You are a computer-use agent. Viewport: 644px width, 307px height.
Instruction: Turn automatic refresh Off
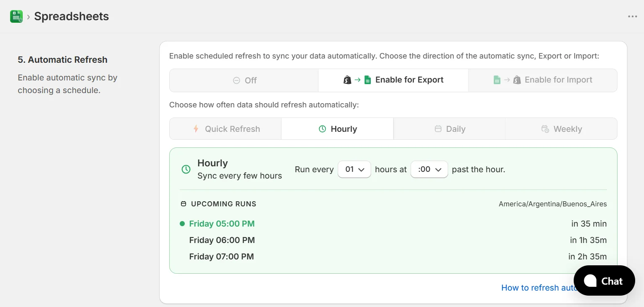click(x=244, y=80)
